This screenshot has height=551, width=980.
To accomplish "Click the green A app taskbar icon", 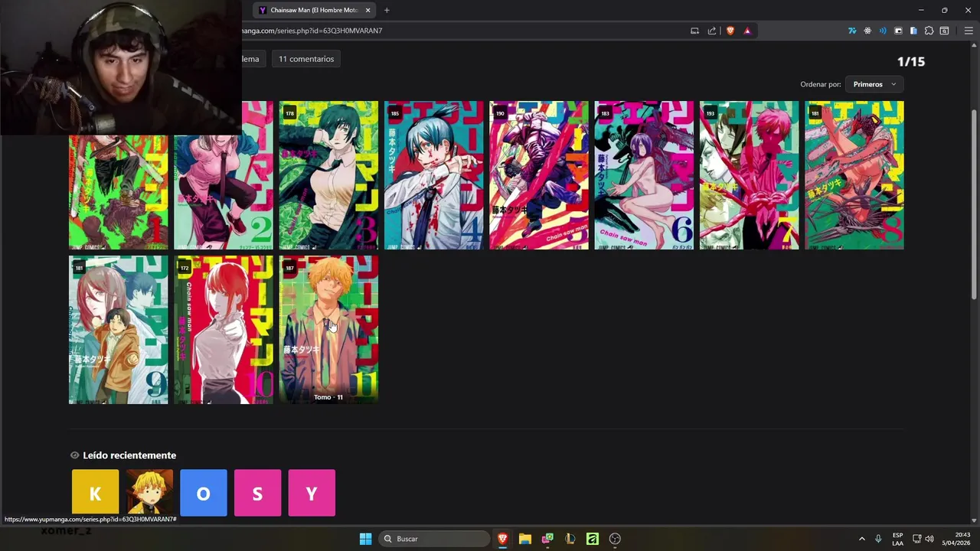I will [x=592, y=539].
